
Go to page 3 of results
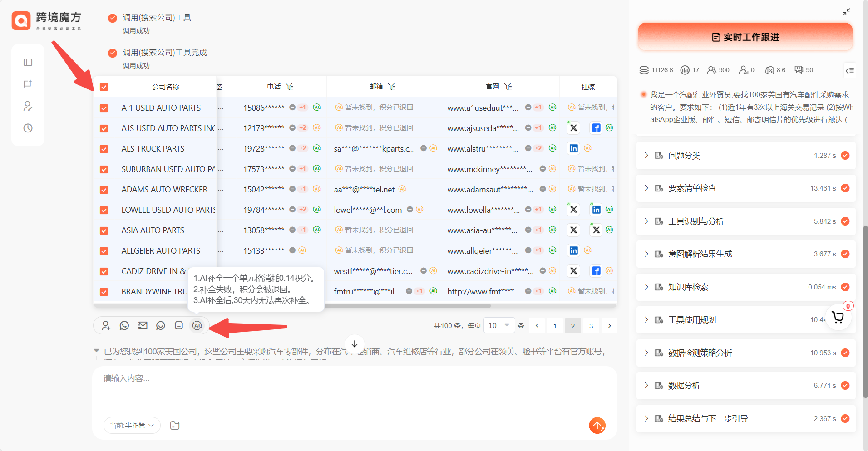[x=591, y=326]
